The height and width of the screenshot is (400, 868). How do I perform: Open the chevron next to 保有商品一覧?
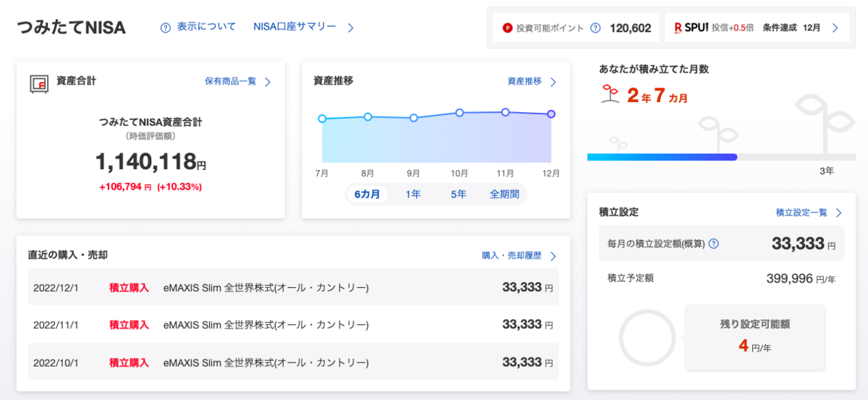coord(268,82)
